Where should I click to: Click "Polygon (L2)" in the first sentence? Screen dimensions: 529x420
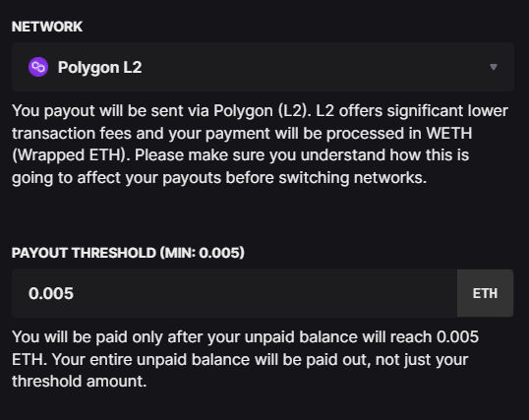(263, 111)
